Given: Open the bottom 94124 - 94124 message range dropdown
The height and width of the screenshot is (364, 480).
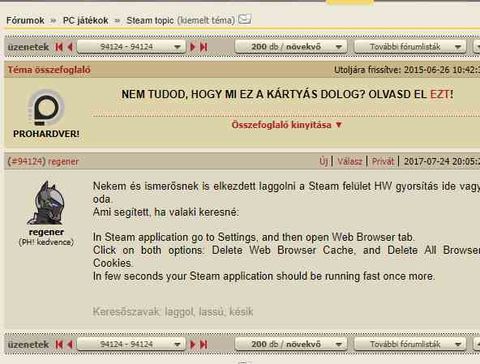Looking at the screenshot, I should (131, 344).
